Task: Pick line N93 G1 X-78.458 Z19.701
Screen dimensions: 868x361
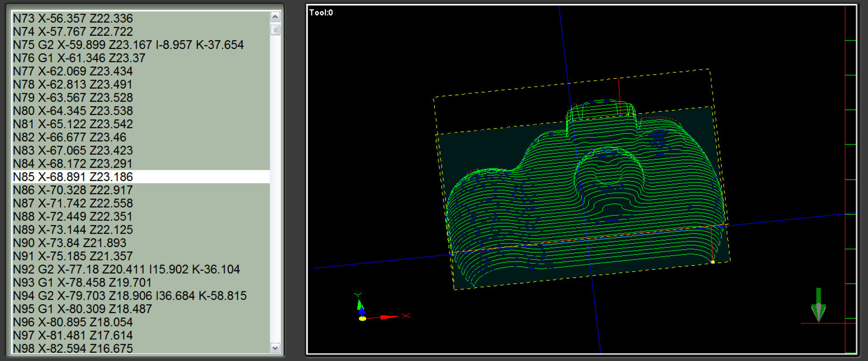Action: (82, 282)
